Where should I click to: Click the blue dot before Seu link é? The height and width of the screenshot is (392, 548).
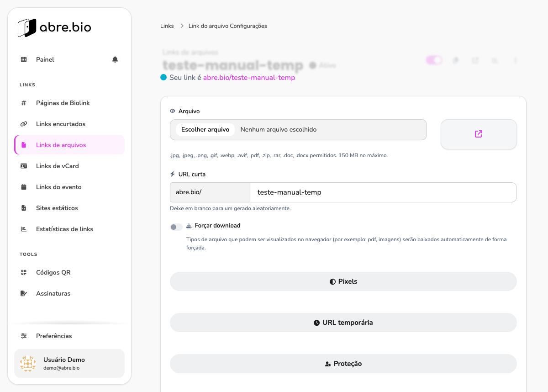click(163, 78)
